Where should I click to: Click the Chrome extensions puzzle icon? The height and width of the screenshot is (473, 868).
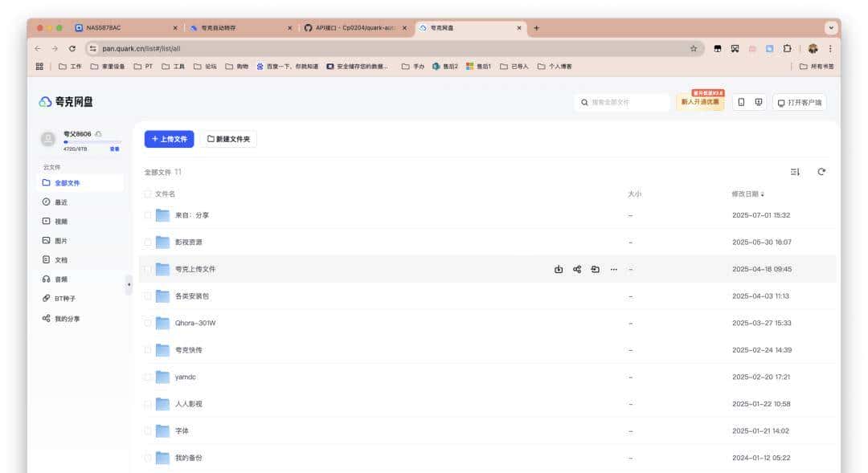(x=787, y=48)
